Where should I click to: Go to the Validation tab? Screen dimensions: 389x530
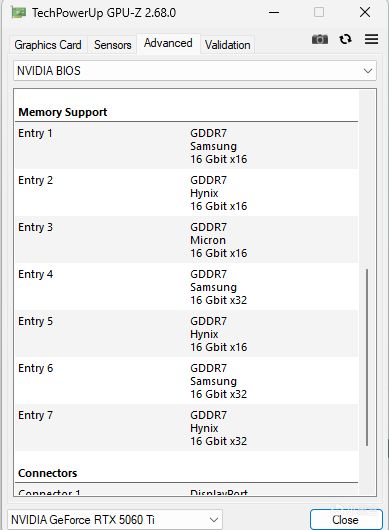point(227,45)
